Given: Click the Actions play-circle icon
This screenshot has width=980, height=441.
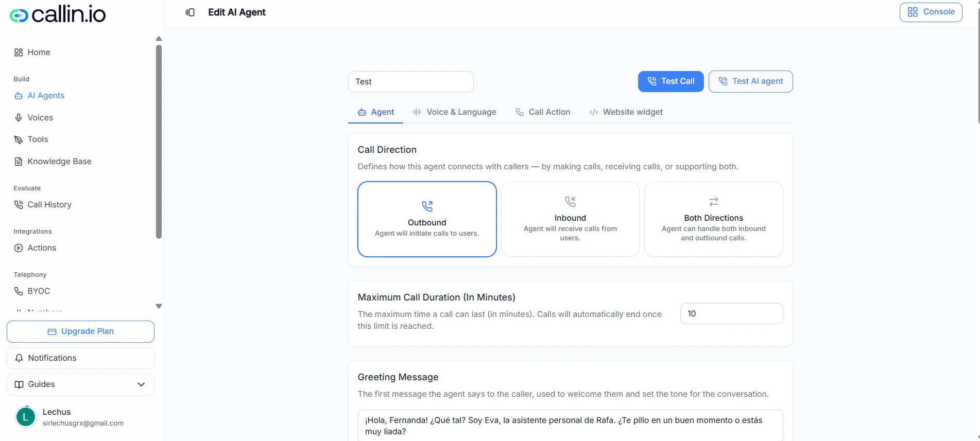Looking at the screenshot, I should tap(19, 248).
